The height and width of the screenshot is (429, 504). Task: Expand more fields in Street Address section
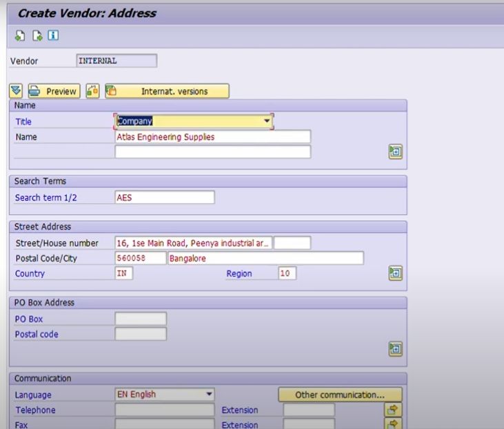tap(395, 273)
